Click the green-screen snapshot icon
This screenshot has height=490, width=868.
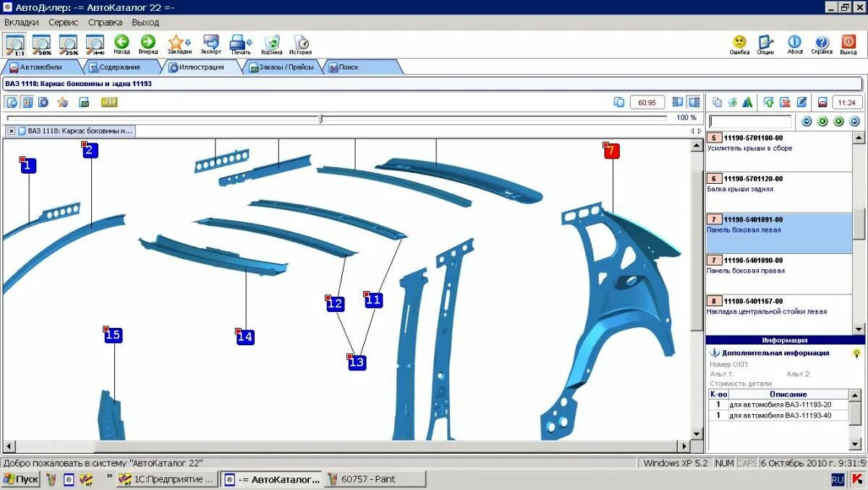coord(84,102)
